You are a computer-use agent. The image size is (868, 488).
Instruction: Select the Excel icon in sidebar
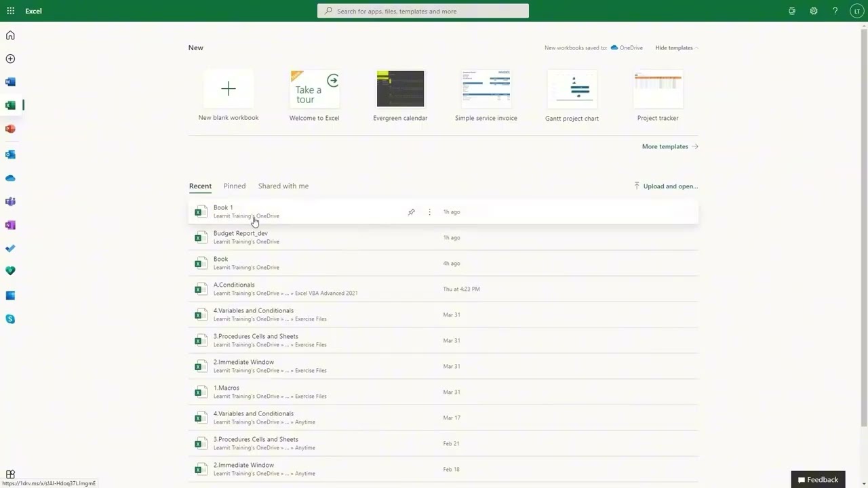pos(10,105)
